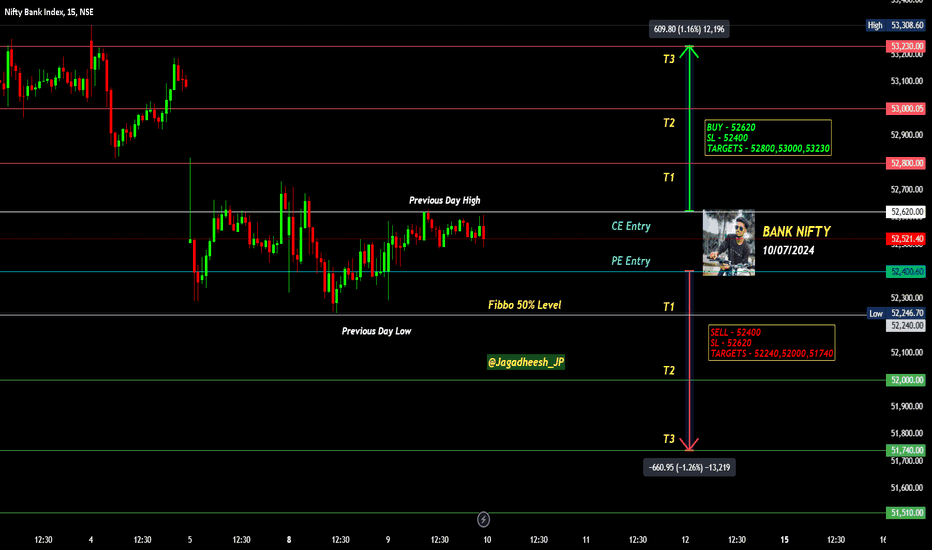Click the 52,620.00 white price label
Image resolution: width=932 pixels, height=550 pixels.
[906, 212]
